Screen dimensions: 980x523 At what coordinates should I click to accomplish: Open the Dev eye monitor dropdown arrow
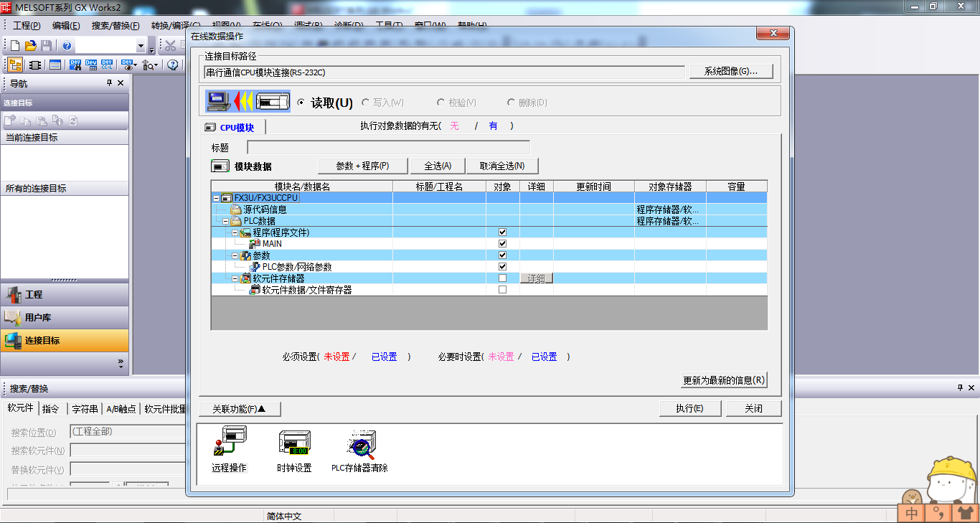click(135, 65)
